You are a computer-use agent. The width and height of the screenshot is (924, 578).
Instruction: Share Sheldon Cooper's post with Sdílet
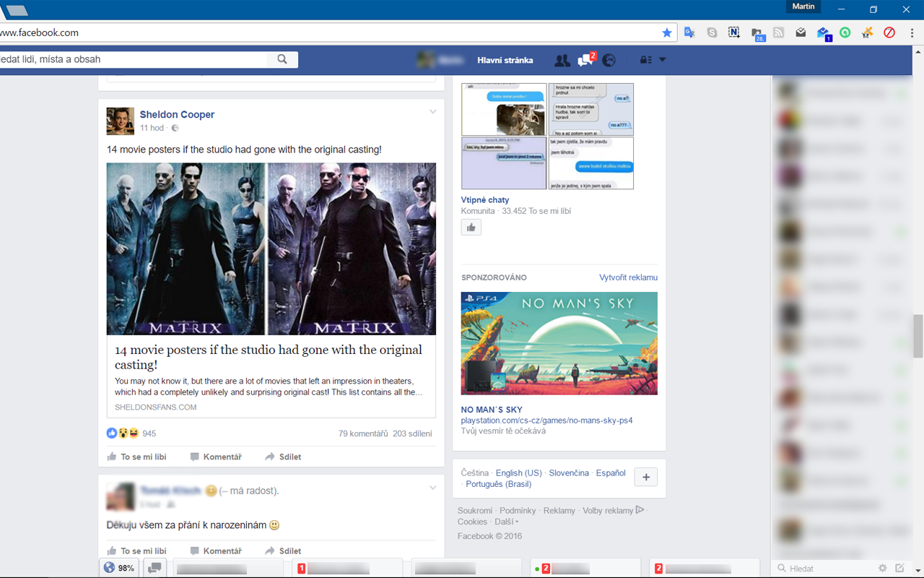[x=283, y=457]
